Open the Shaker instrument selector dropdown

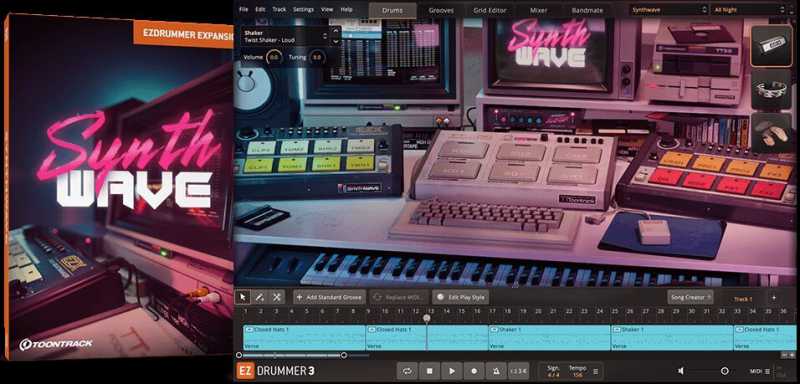[285, 36]
